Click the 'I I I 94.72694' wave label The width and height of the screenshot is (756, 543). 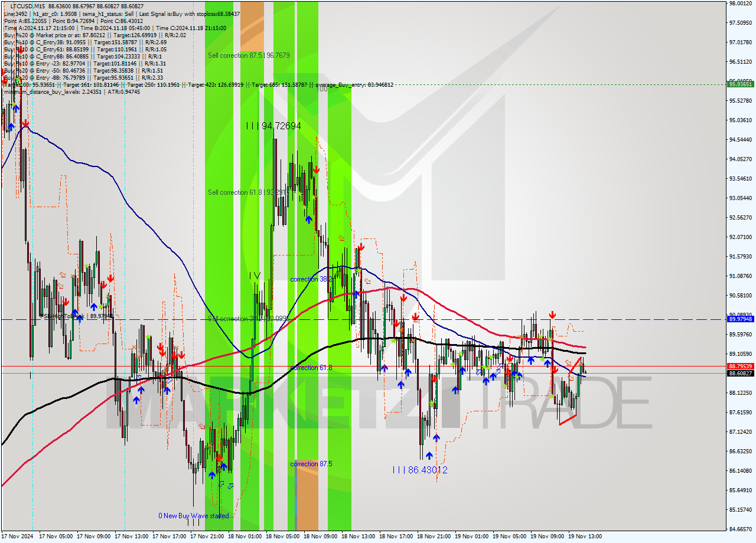[x=273, y=126]
